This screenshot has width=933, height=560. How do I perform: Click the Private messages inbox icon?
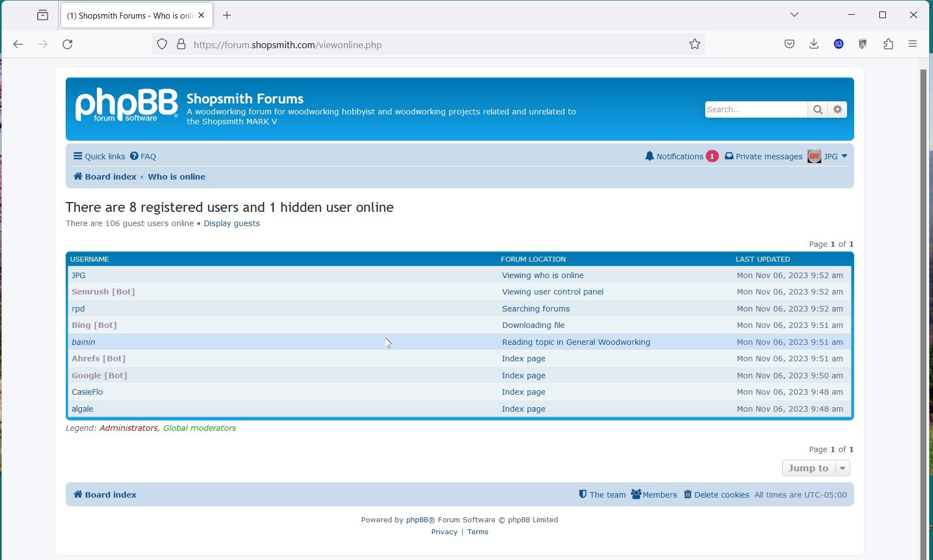[x=729, y=156]
